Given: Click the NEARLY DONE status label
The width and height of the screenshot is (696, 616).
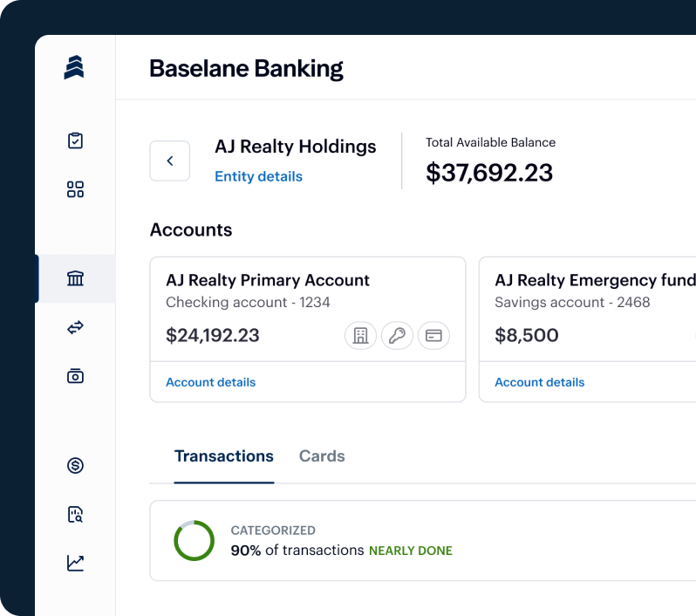Looking at the screenshot, I should tap(411, 551).
